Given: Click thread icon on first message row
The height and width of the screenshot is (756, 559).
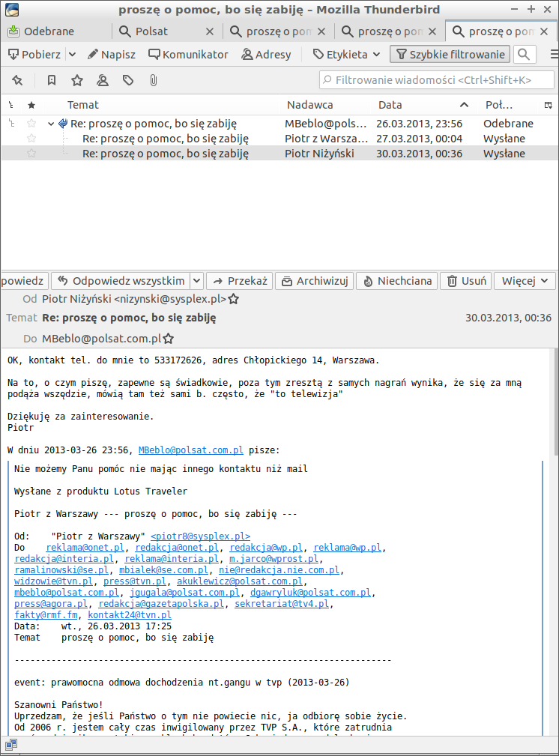Looking at the screenshot, I should [x=11, y=124].
